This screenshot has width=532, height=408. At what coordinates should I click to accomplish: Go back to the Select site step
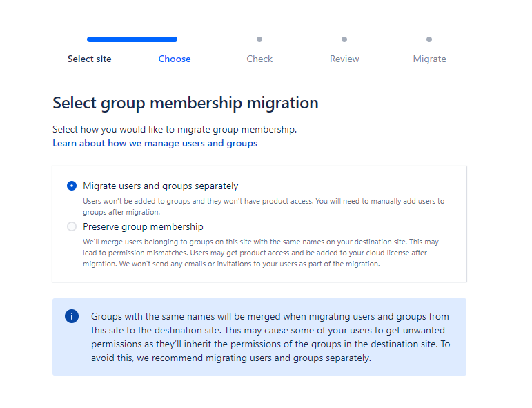(89, 59)
